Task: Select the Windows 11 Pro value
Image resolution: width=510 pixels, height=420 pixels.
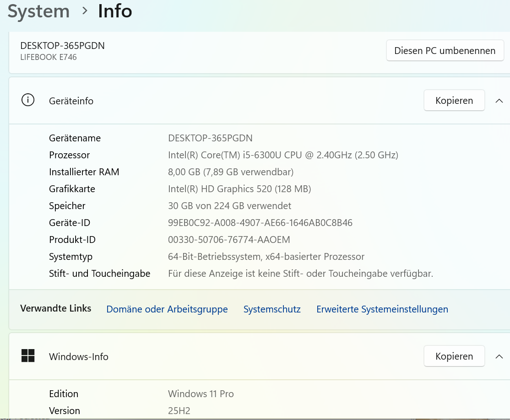Action: [201, 394]
